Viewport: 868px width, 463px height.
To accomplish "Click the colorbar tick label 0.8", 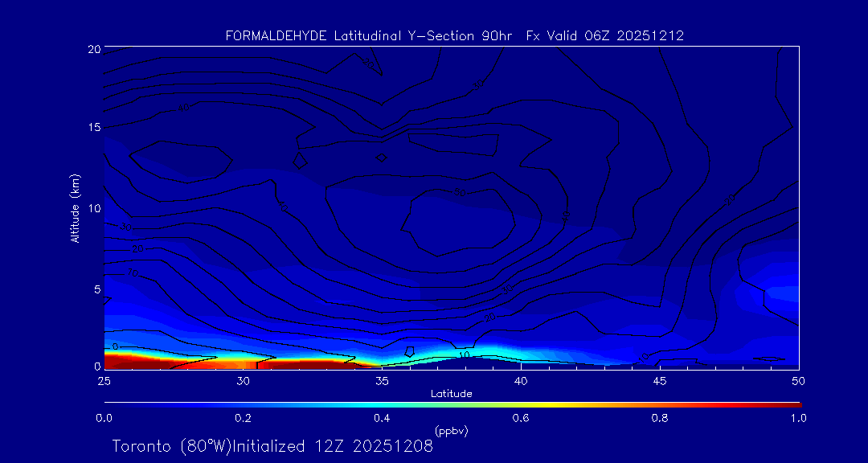I will tap(660, 418).
